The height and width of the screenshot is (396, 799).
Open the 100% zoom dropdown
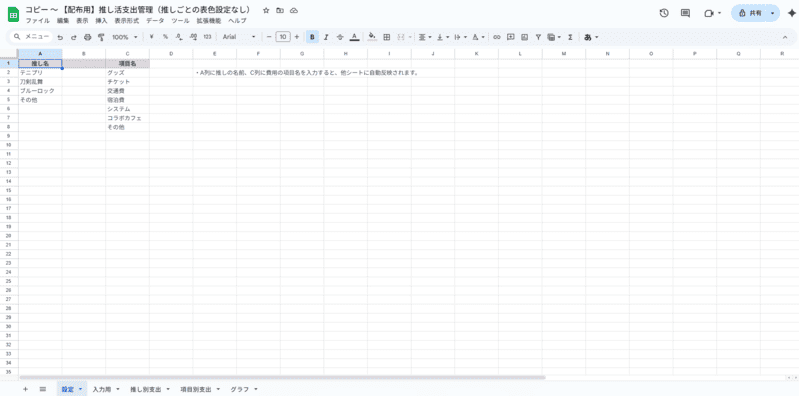[x=124, y=37]
